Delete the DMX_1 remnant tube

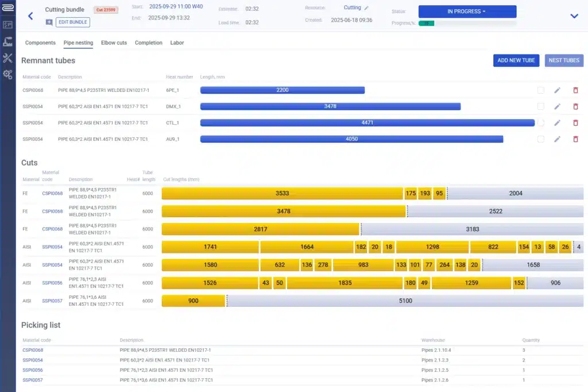point(575,106)
